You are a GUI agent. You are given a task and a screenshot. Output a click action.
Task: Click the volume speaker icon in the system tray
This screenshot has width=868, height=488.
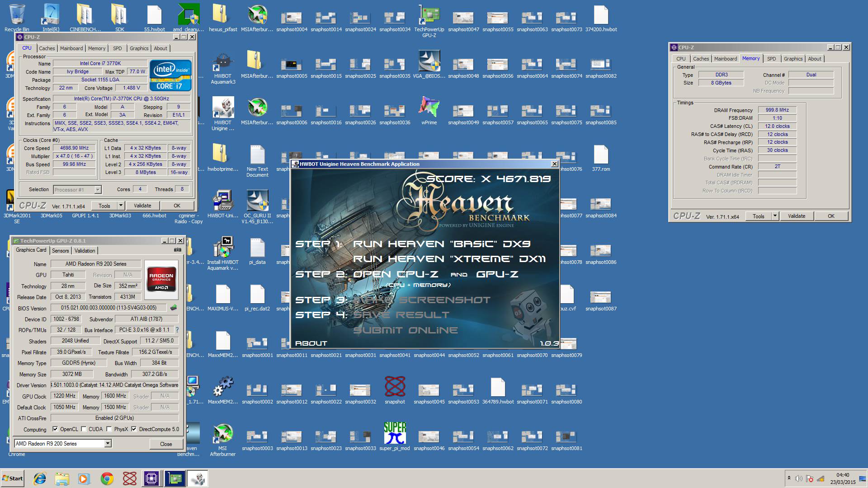point(799,479)
